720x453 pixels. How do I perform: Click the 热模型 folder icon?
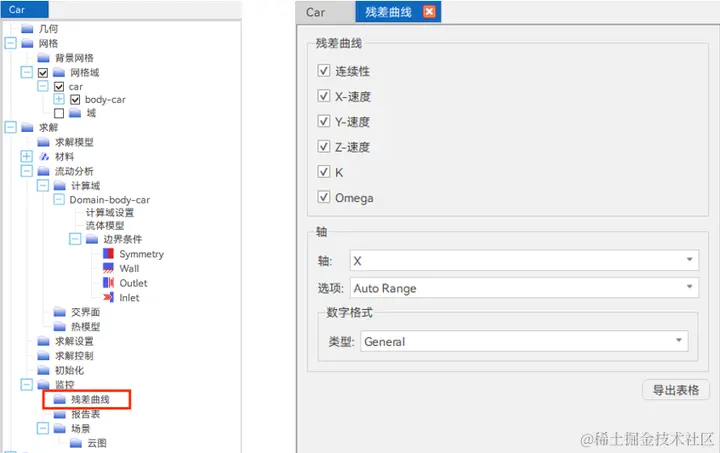[x=60, y=327]
